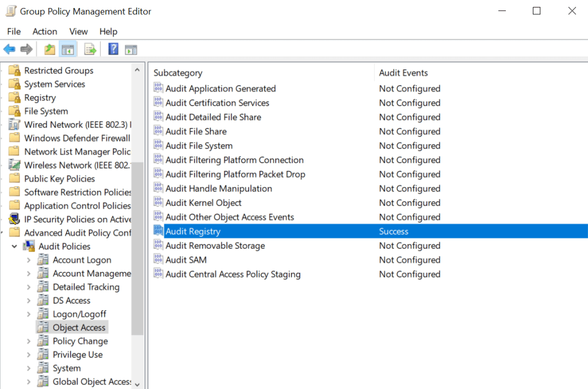588x389 pixels.
Task: Expand the Privilege Use node
Action: (x=29, y=355)
